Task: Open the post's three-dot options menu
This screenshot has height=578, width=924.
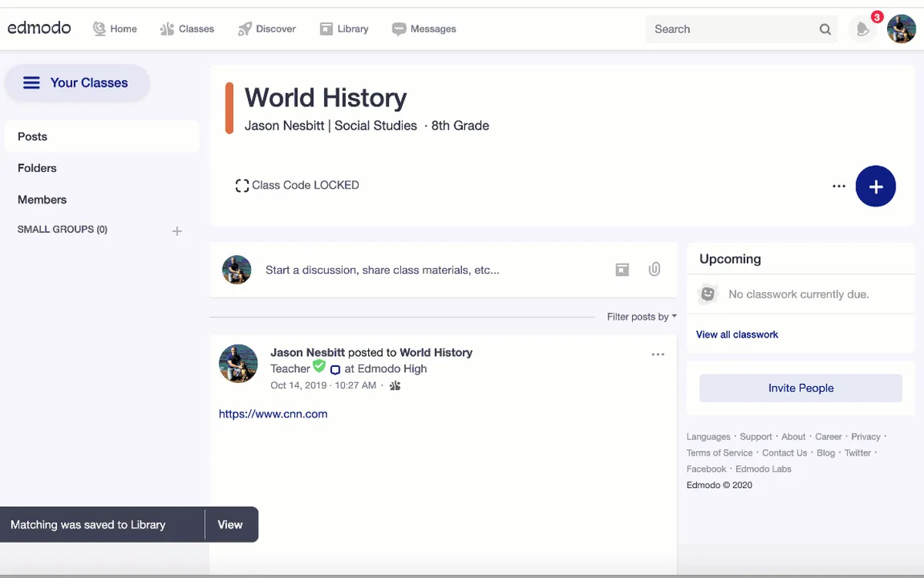Action: click(658, 355)
